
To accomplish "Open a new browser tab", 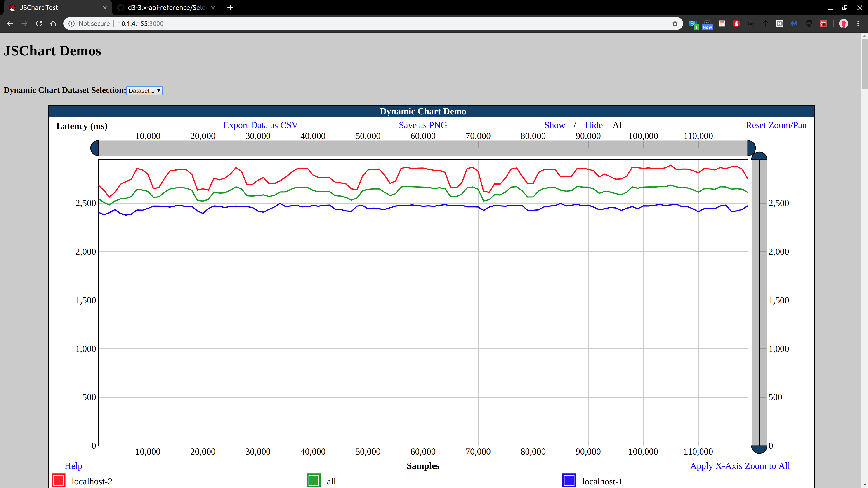I will (230, 8).
